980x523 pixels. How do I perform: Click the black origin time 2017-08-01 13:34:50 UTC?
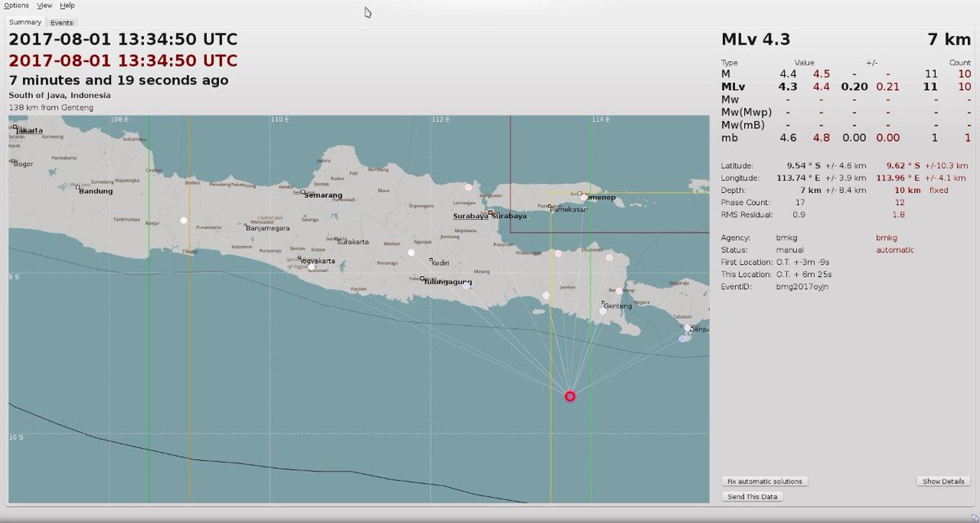coord(123,40)
